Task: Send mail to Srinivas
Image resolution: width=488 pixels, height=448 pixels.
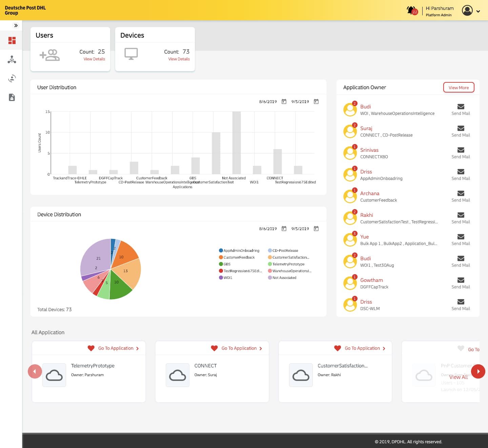Action: (461, 153)
